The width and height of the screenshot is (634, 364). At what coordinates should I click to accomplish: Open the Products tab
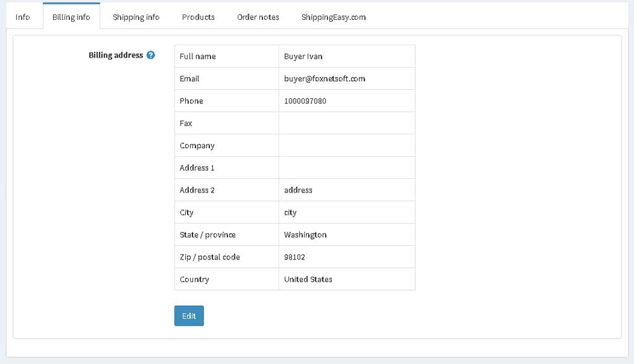click(198, 17)
